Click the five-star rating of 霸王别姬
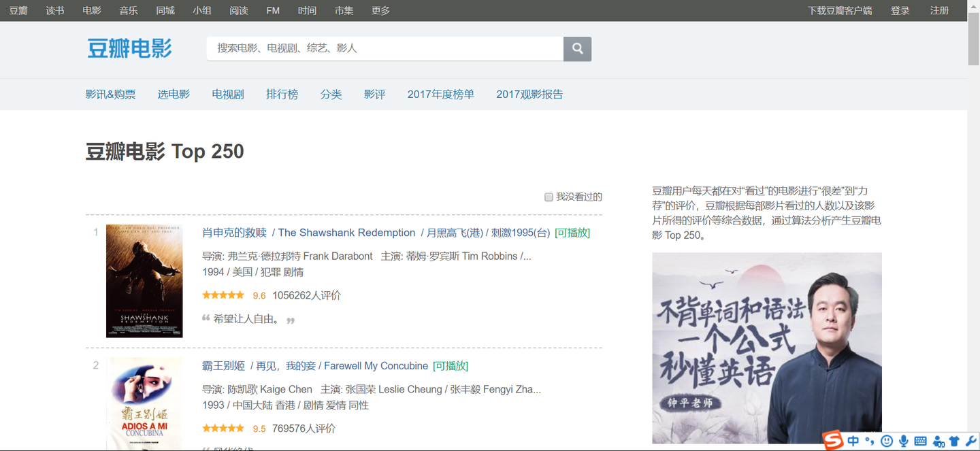980x451 pixels. click(x=223, y=429)
